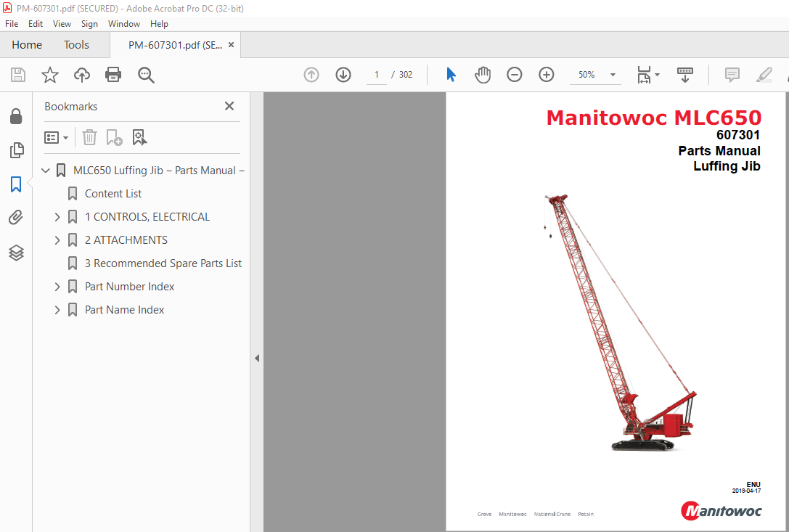Open Part Number Index bookmark
Screen dimensions: 789x532
click(x=129, y=287)
